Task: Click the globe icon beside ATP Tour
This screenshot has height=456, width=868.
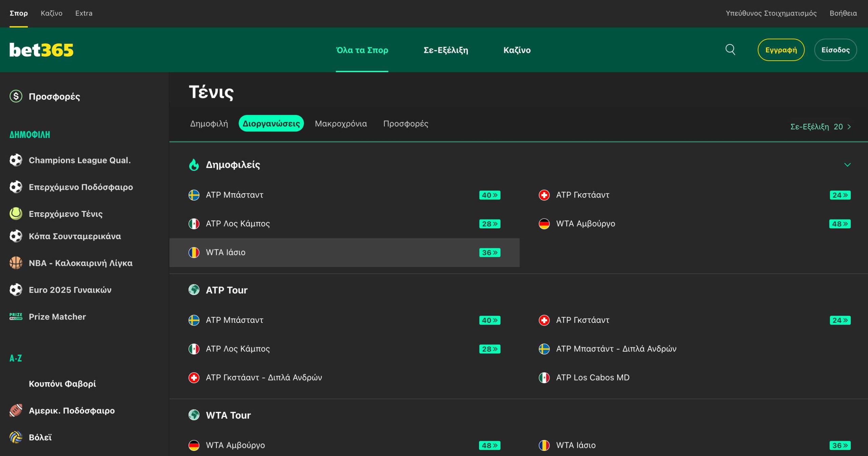Action: click(x=194, y=290)
